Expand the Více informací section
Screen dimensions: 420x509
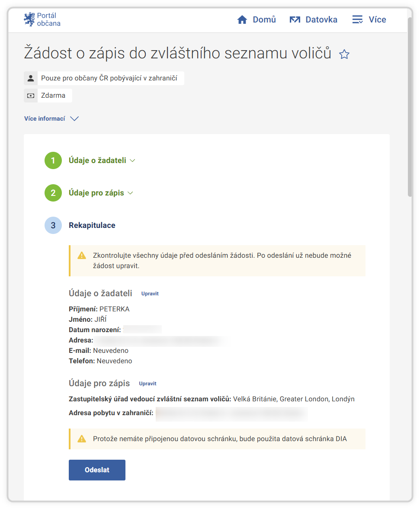[x=51, y=118]
